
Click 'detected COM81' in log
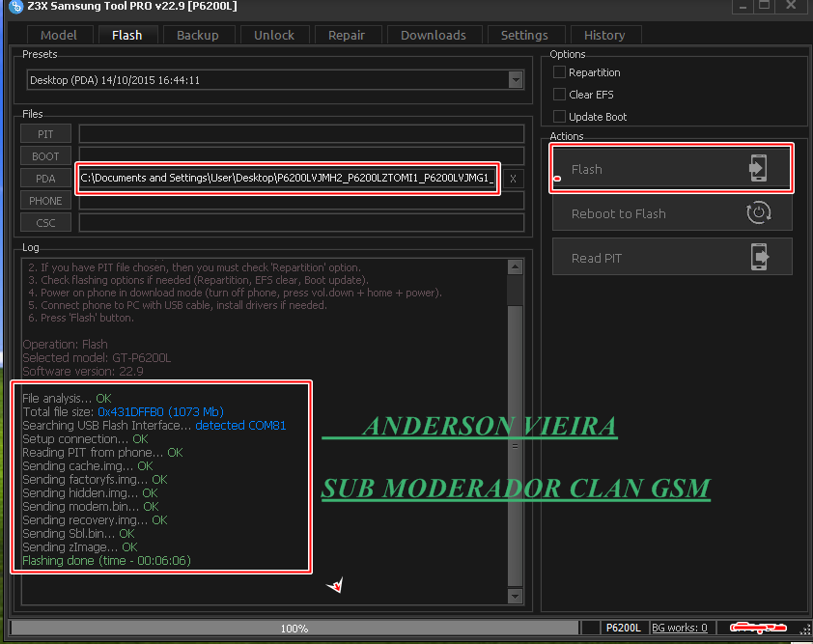point(240,425)
